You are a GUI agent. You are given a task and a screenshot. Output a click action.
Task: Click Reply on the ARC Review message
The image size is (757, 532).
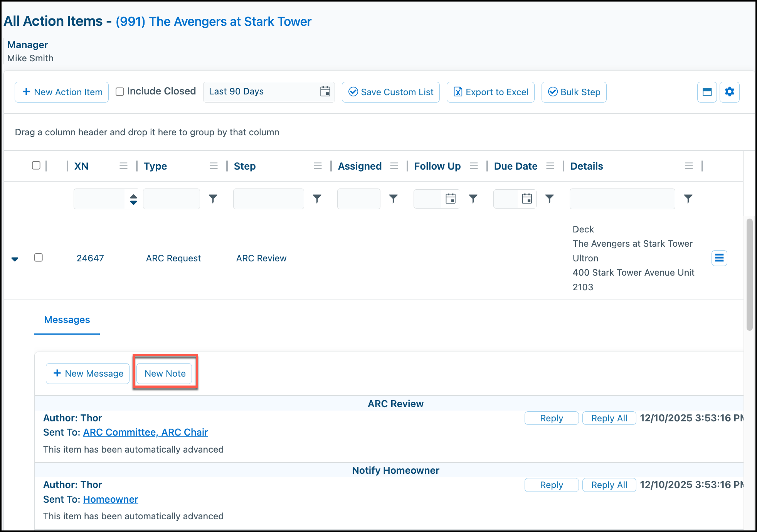click(x=552, y=418)
